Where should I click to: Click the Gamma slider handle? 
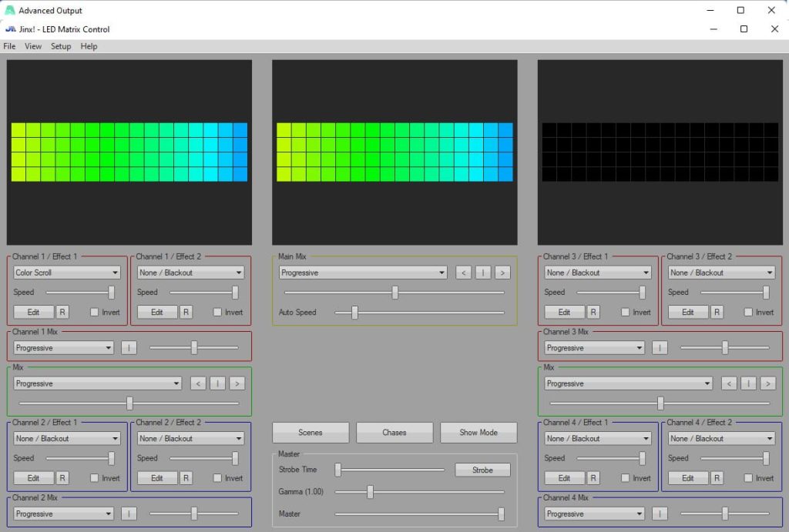[x=370, y=491]
